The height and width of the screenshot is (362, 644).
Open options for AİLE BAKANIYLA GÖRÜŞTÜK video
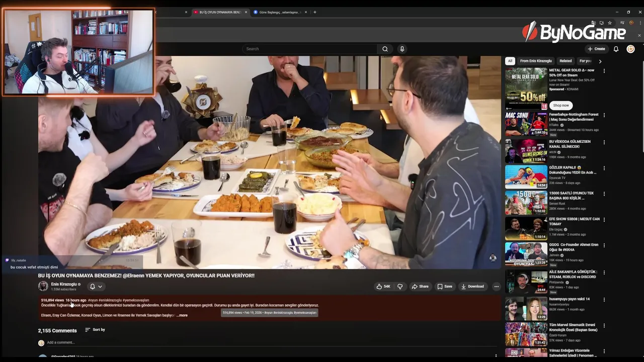coord(604,273)
